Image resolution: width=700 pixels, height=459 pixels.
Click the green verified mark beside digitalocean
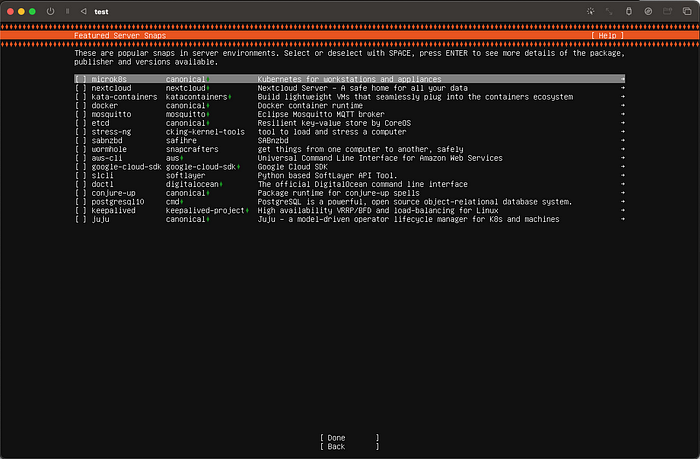(221, 184)
